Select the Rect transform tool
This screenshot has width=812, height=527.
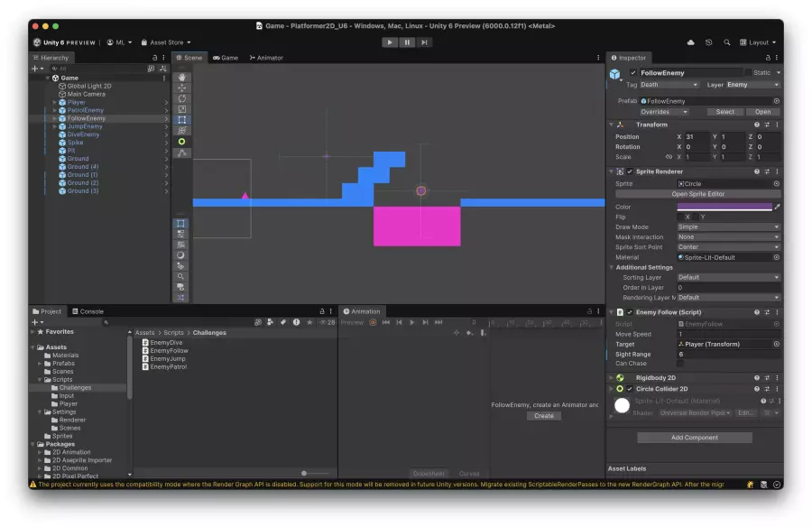pyautogui.click(x=182, y=120)
